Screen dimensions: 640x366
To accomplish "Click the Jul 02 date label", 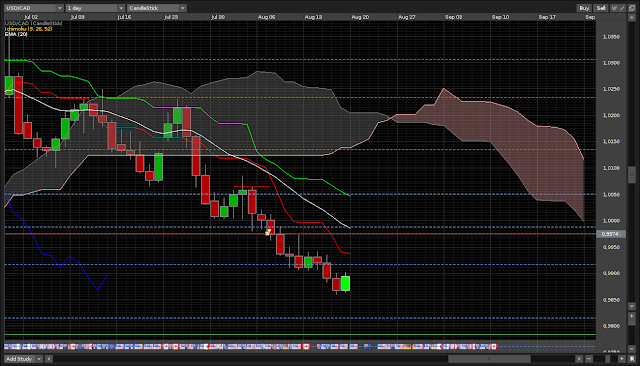I will point(31,17).
